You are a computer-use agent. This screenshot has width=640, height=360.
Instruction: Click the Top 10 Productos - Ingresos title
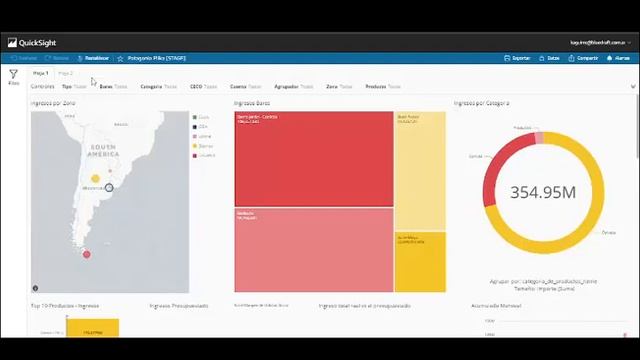65,306
